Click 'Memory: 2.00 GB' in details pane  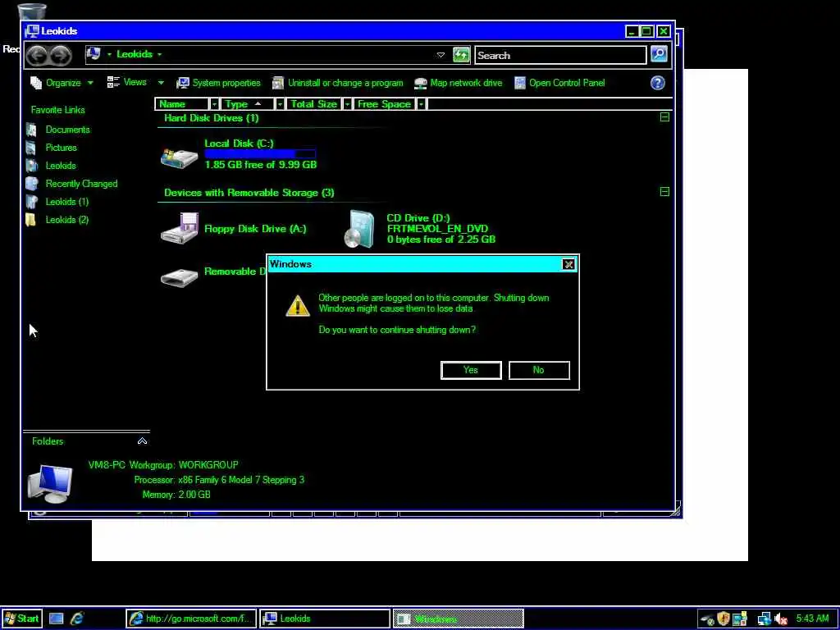click(x=176, y=495)
